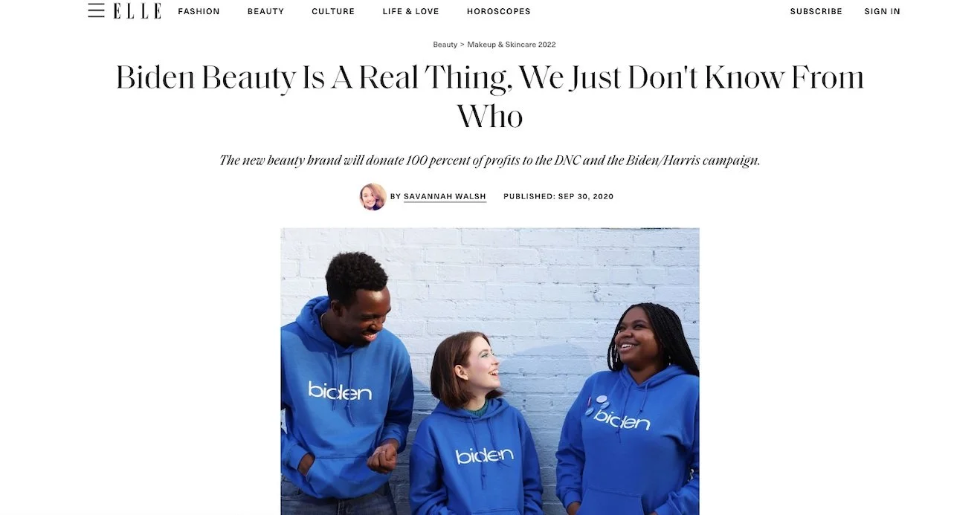980x515 pixels.
Task: Click biden logo on the left man's hoodie
Action: click(x=340, y=390)
